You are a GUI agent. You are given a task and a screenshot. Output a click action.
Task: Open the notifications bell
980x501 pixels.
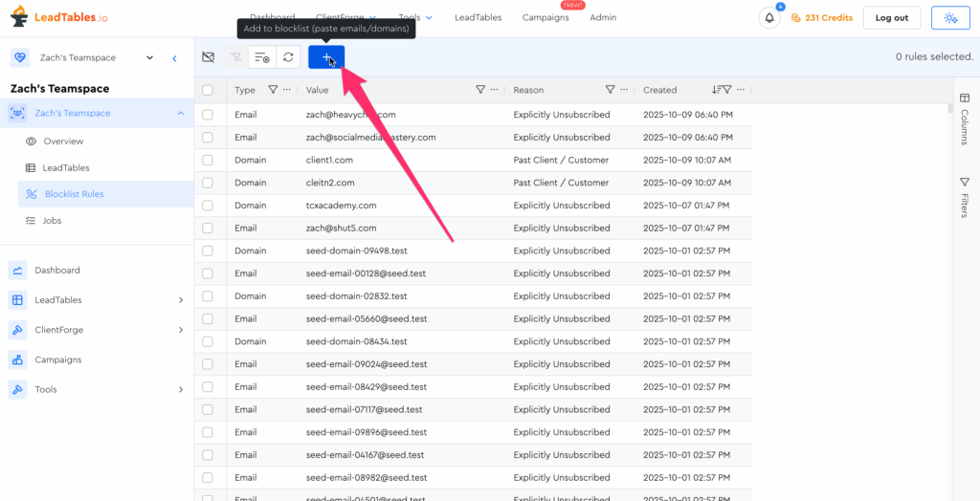tap(769, 18)
